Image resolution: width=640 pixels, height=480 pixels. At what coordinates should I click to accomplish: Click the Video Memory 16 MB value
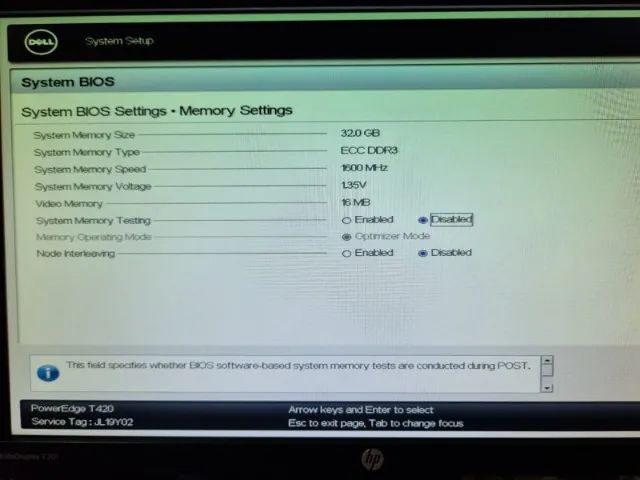355,202
